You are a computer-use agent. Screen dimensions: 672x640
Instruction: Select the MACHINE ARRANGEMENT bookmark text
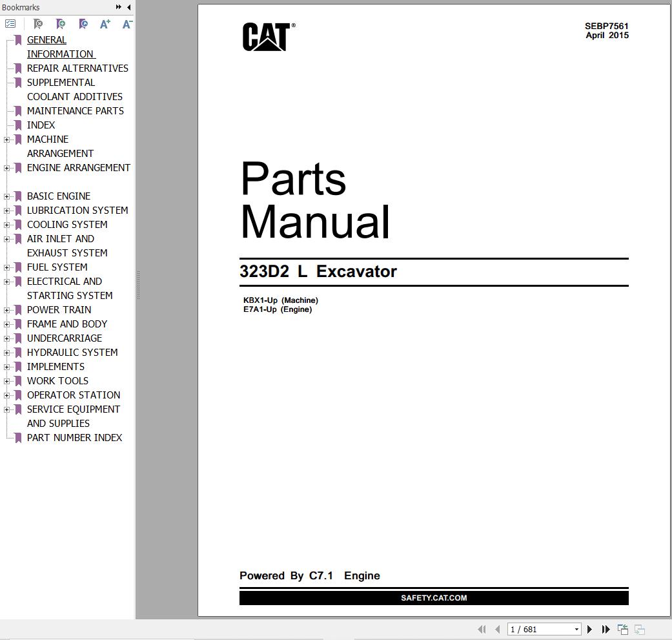[60, 146]
